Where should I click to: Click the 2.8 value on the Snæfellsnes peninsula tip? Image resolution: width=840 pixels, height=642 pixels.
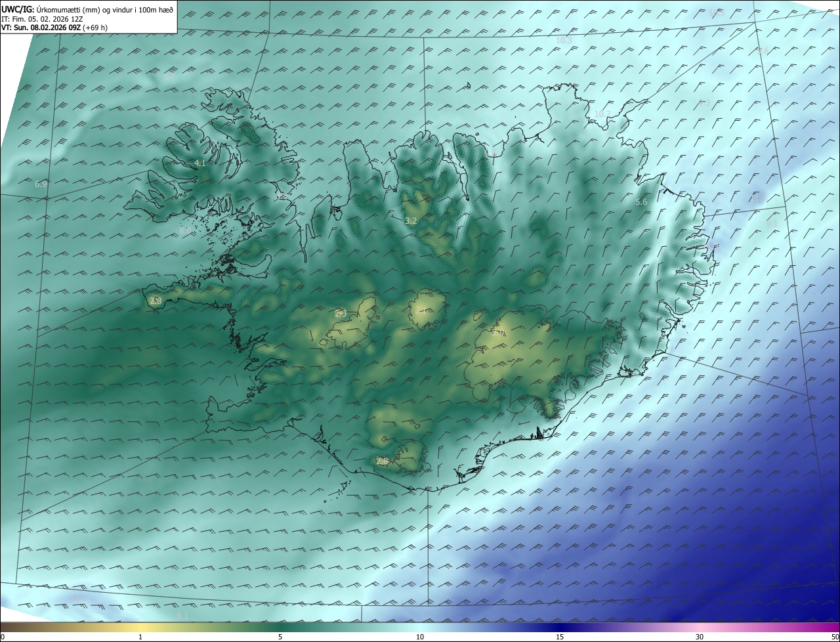[x=156, y=301]
